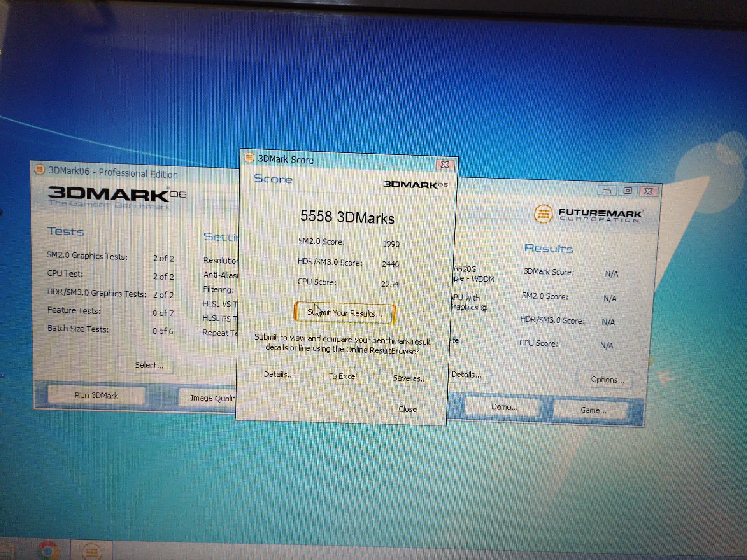Image resolution: width=747 pixels, height=560 pixels.
Task: Click Batch Size Tests 0 of 6 value
Action: pos(163,331)
